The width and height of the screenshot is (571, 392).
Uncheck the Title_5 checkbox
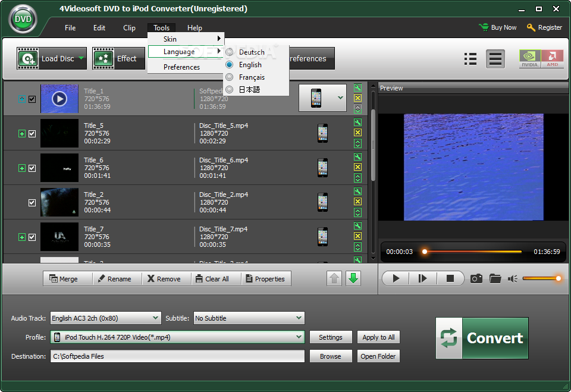(32, 134)
